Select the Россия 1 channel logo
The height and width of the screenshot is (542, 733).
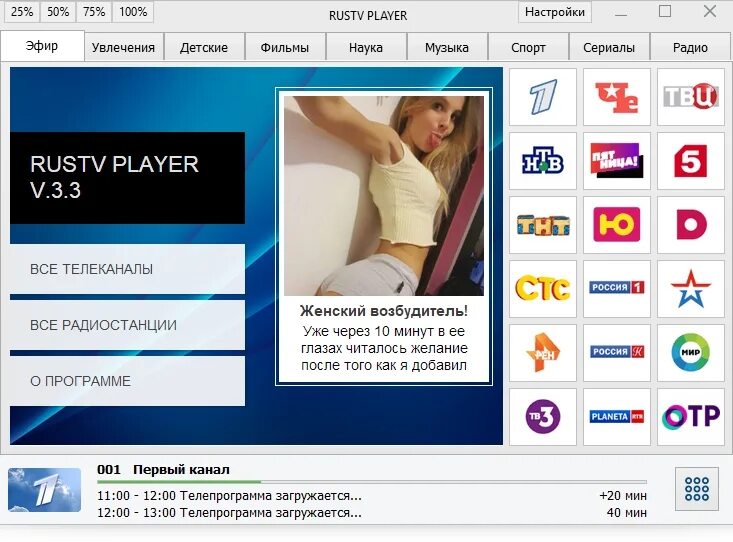pos(617,289)
